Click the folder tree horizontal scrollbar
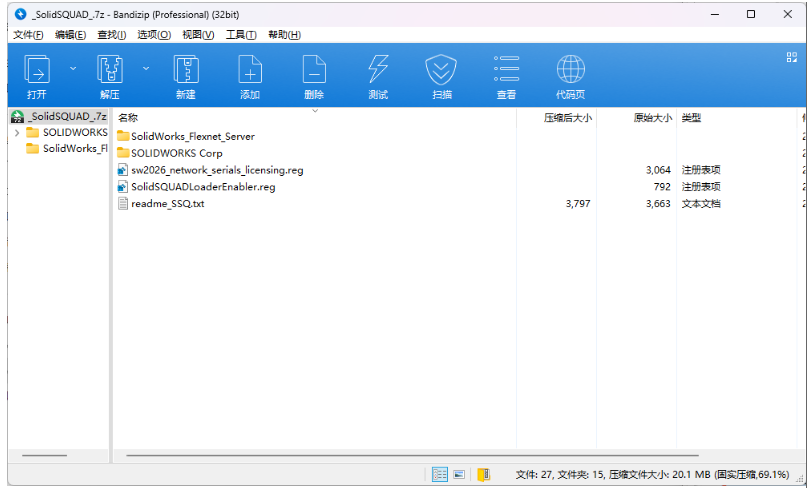 point(44,456)
